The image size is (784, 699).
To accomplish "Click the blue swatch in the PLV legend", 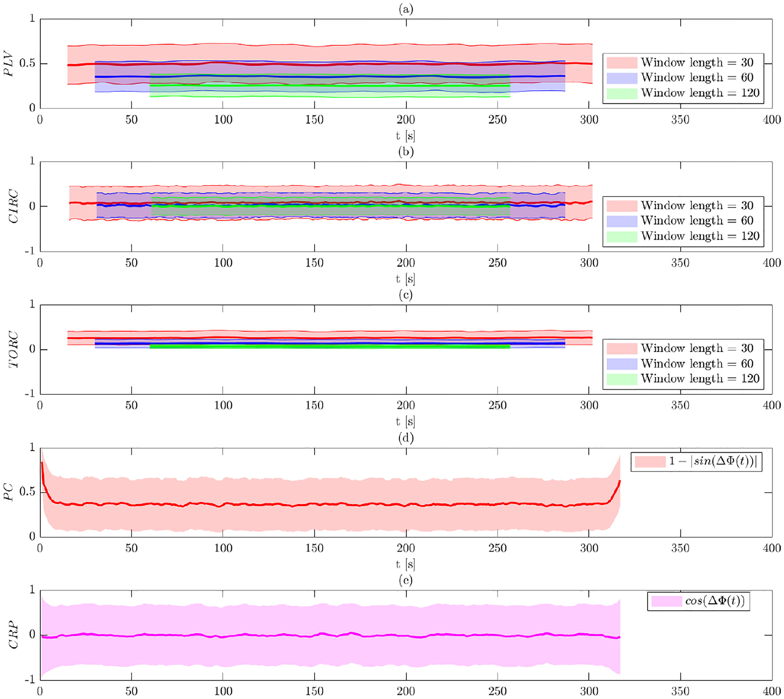I will (622, 78).
